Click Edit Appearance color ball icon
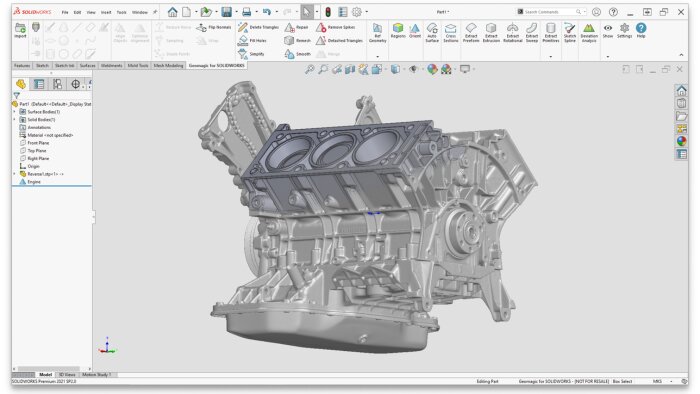 (432, 69)
